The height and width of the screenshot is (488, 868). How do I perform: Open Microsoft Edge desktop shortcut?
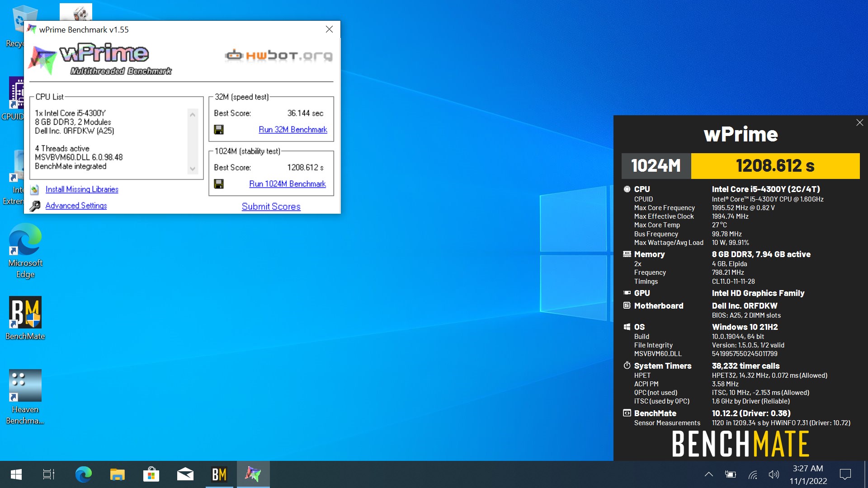point(25,251)
